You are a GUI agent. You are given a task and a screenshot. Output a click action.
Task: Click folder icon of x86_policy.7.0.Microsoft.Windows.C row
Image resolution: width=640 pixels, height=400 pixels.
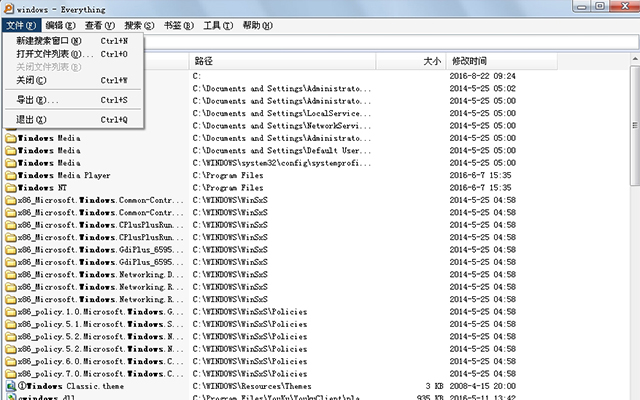pyautogui.click(x=11, y=374)
